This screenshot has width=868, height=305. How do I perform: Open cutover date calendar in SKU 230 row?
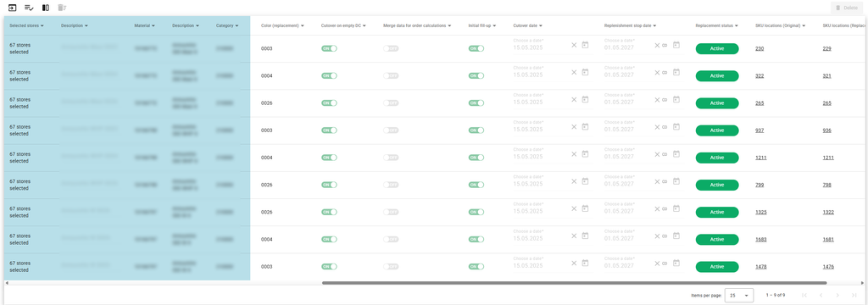(x=585, y=45)
